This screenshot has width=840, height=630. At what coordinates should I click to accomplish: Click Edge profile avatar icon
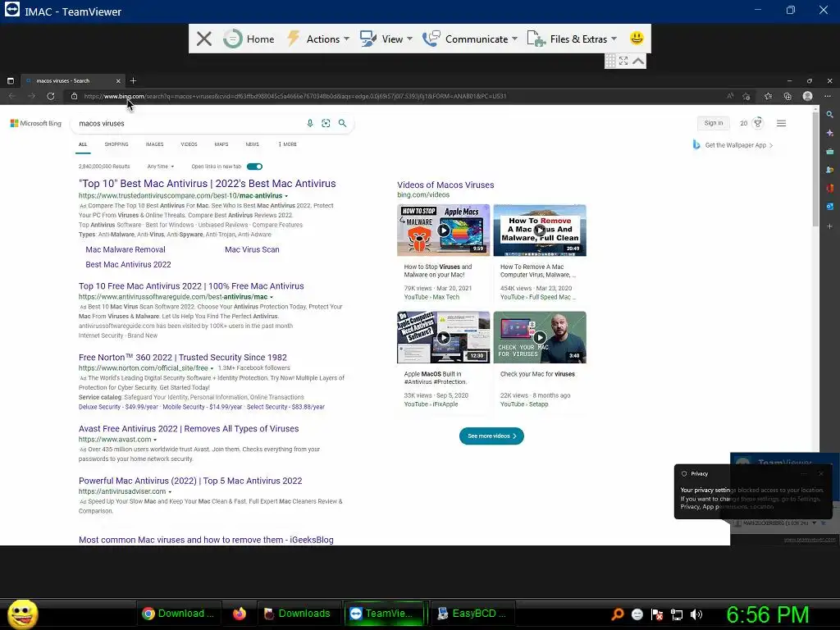807,96
